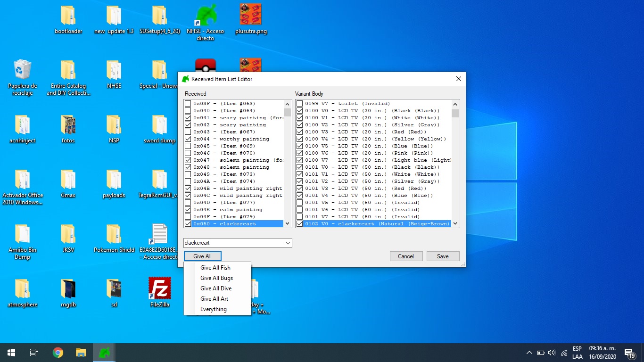Open the NHSE folder icon
This screenshot has width=644, height=362.
point(114,74)
